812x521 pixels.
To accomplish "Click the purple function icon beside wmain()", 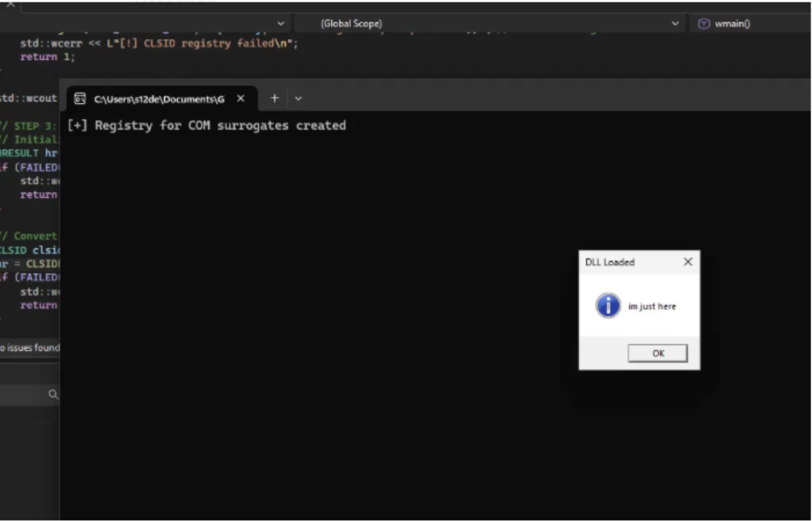I will pos(704,24).
